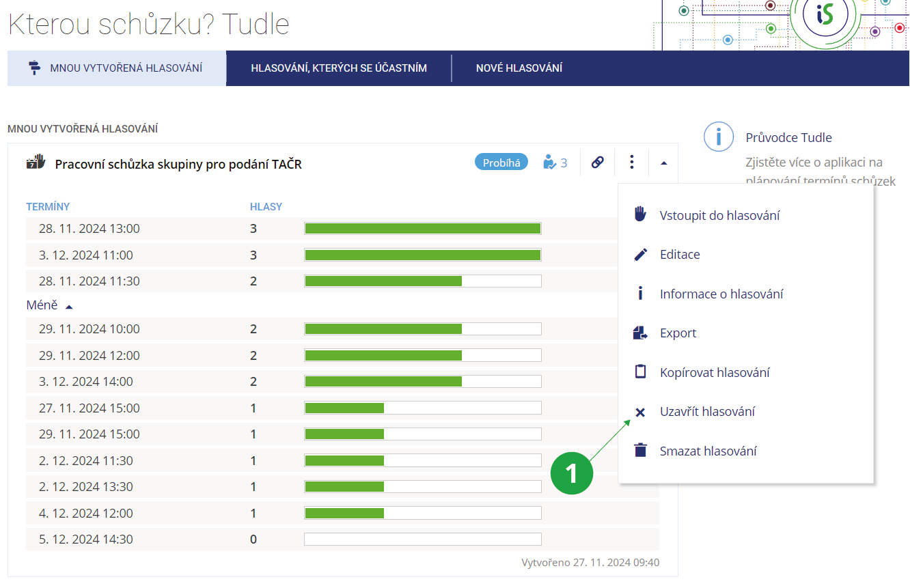Image resolution: width=910 pixels, height=588 pixels.
Task: Open the Průvodce Tudle guide link
Action: pyautogui.click(x=788, y=137)
